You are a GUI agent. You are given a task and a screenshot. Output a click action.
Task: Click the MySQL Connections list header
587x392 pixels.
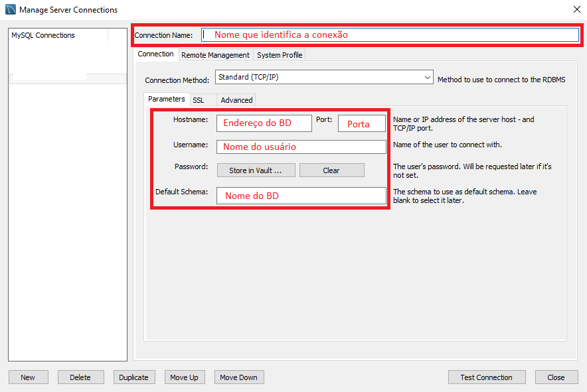(x=58, y=35)
